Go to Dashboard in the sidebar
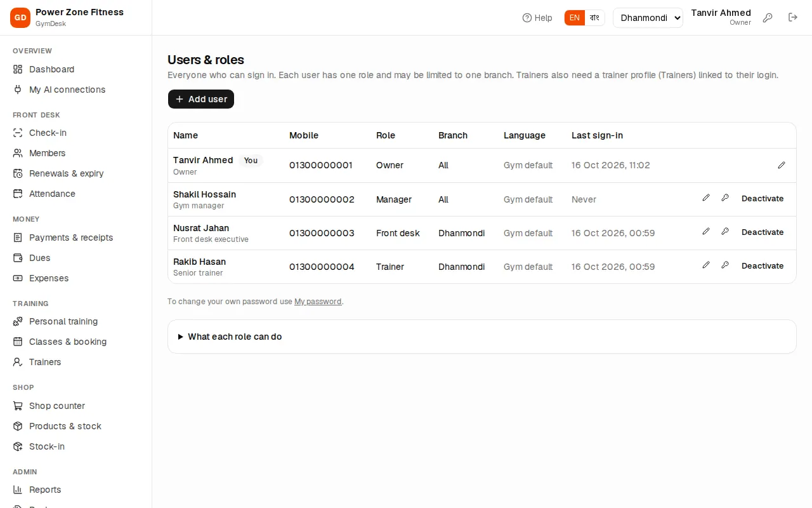The height and width of the screenshot is (508, 812). click(x=76, y=69)
